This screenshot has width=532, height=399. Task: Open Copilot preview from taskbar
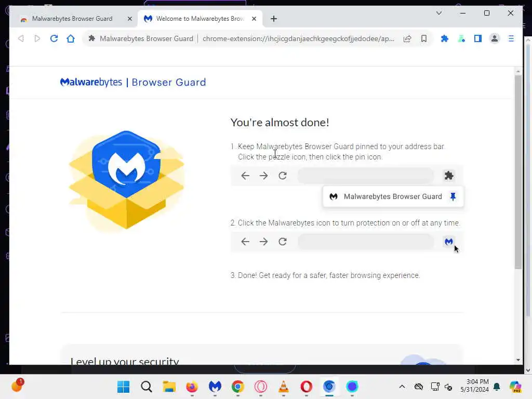pyautogui.click(x=515, y=387)
